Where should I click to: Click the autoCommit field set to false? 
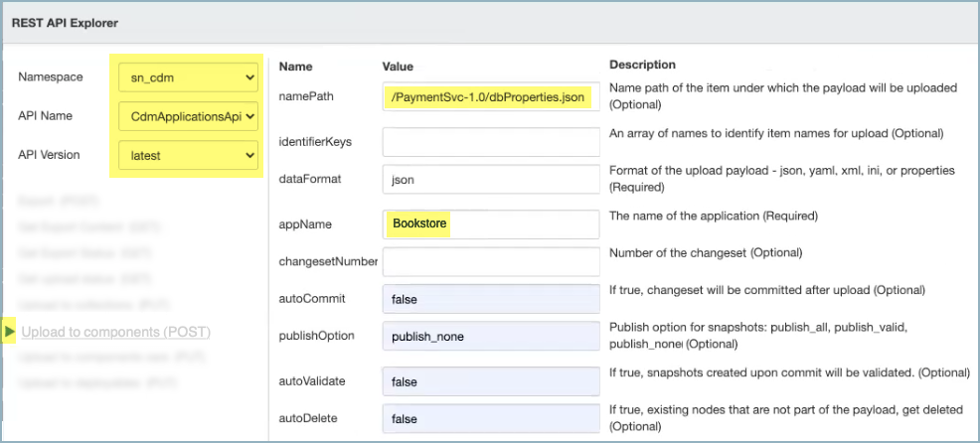tap(491, 299)
